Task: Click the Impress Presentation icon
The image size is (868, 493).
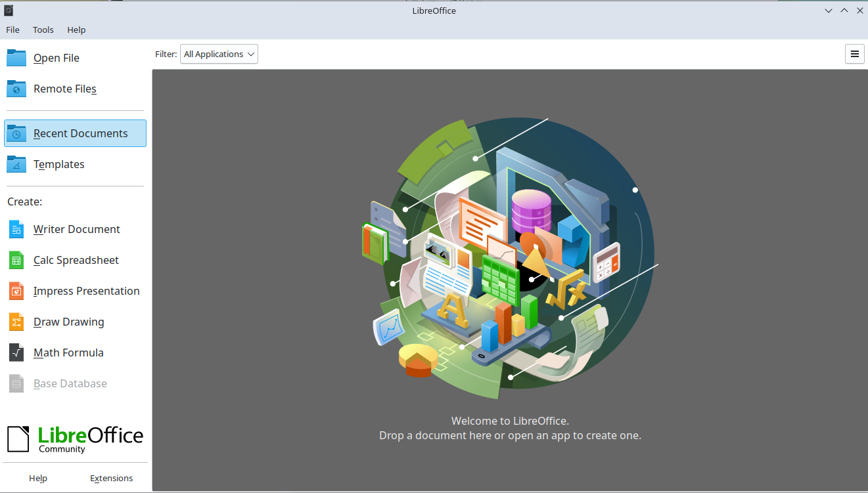Action: coord(16,291)
